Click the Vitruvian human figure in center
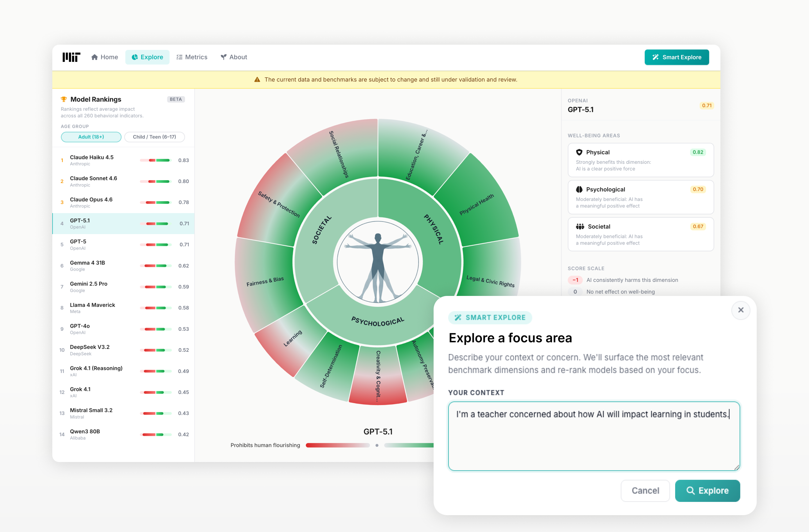This screenshot has width=809, height=532. (x=378, y=262)
